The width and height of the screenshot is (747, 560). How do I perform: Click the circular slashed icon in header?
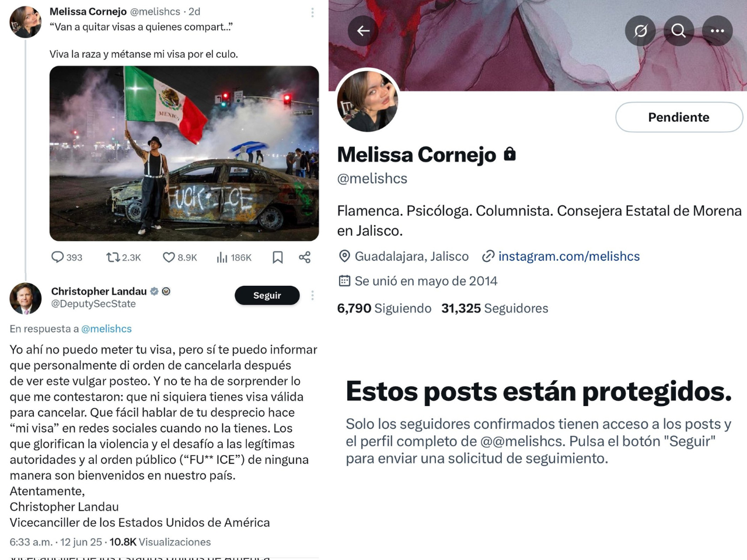[x=640, y=30]
